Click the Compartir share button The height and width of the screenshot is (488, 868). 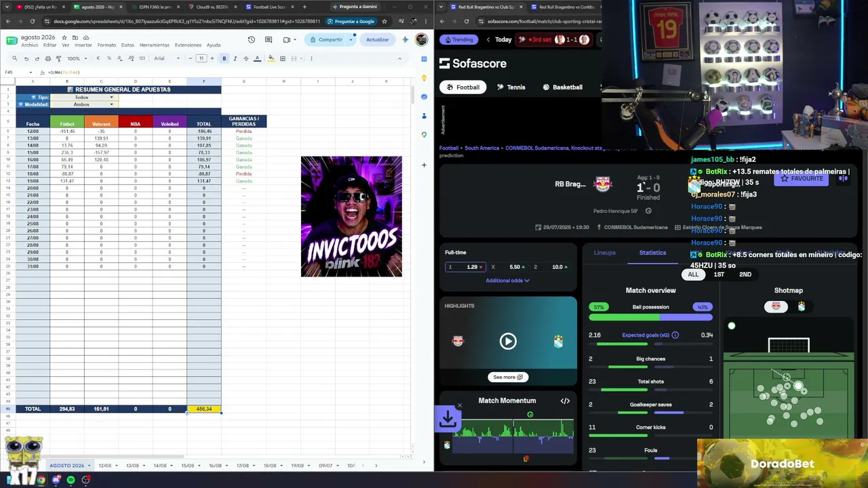[327, 39]
